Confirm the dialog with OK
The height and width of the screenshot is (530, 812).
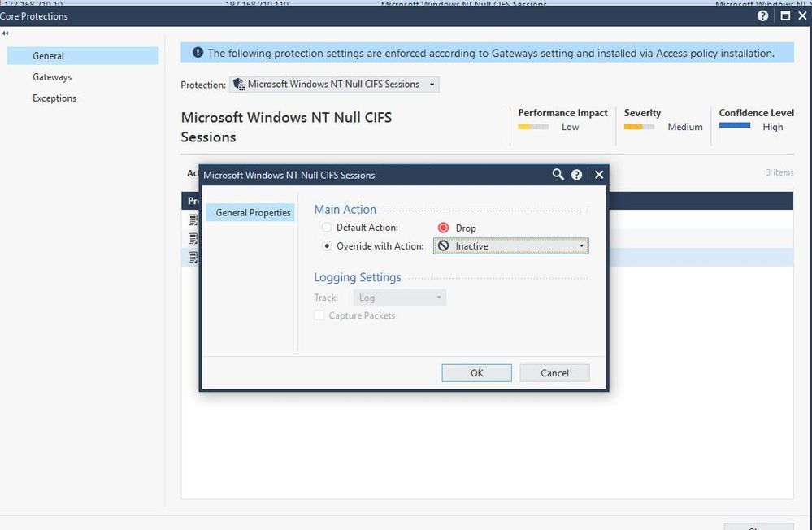pyautogui.click(x=476, y=372)
